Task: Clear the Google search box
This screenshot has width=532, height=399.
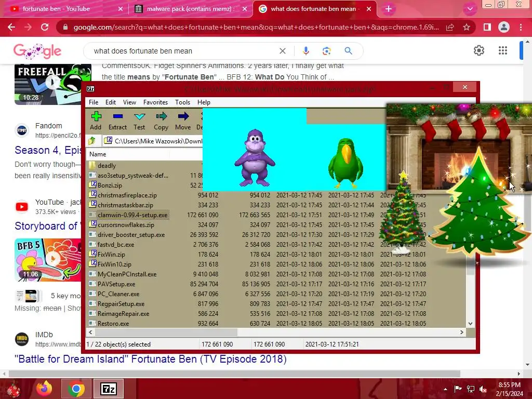Action: [x=282, y=51]
